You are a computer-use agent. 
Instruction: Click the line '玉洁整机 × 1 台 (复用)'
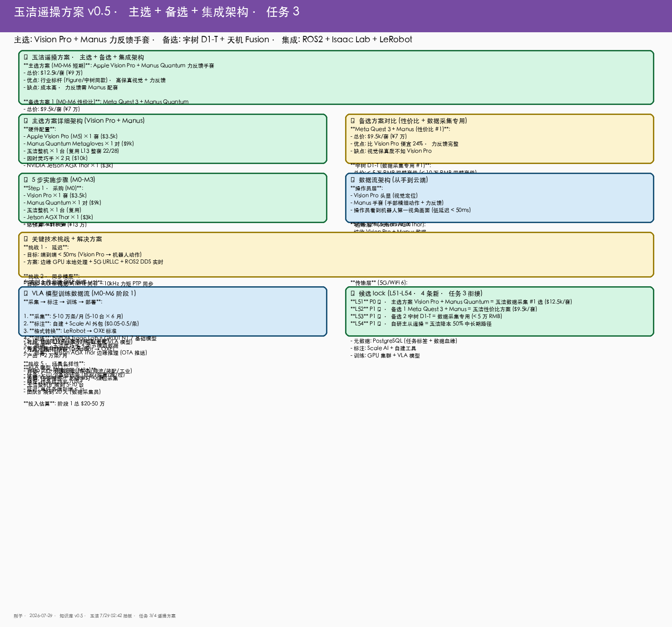click(x=52, y=210)
